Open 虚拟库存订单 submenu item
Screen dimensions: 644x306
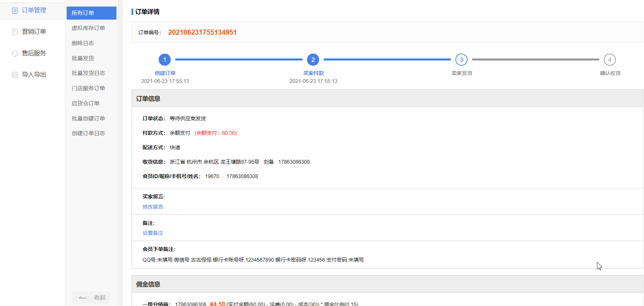(x=88, y=28)
